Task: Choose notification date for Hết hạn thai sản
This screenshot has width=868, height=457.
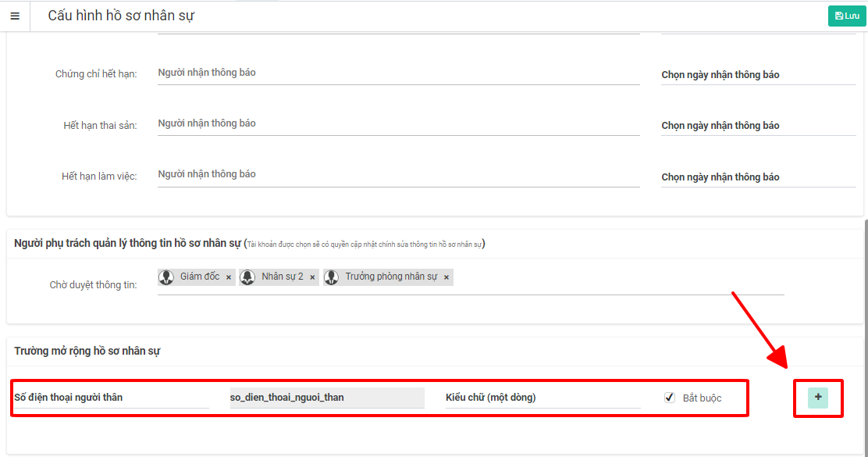Action: point(758,126)
